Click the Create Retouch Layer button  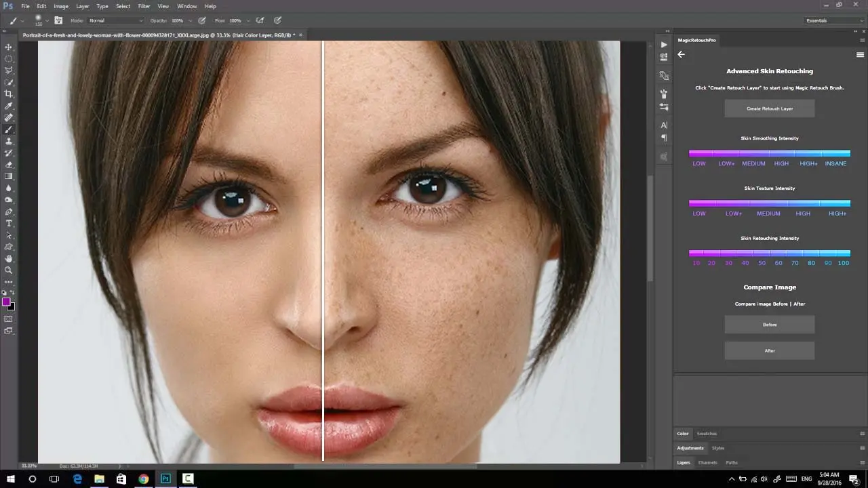[770, 108]
